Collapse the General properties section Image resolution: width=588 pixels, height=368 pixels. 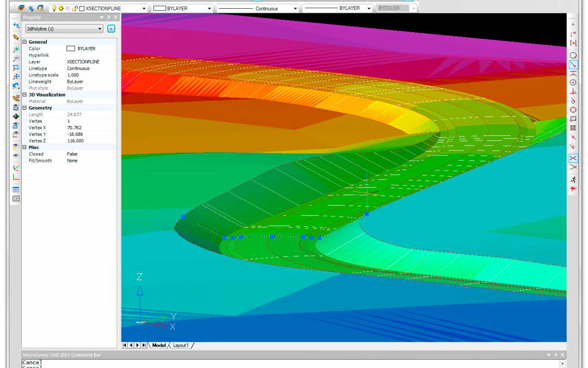click(24, 42)
